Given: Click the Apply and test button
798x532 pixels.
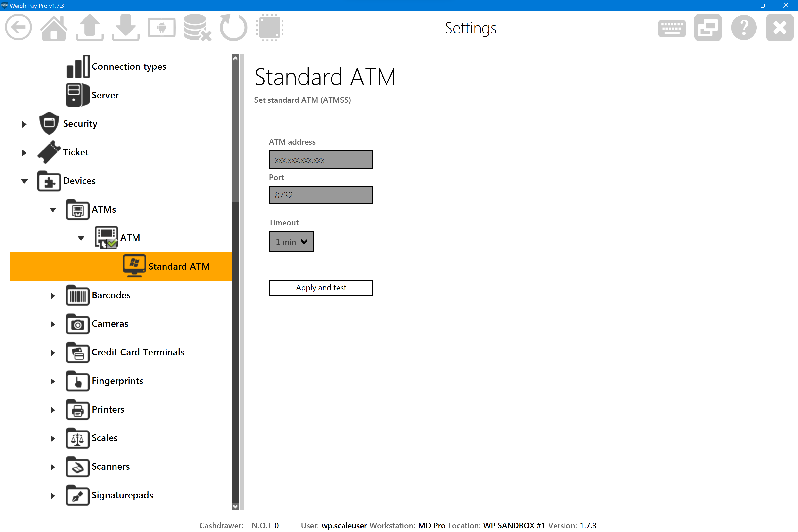Looking at the screenshot, I should tap(321, 288).
